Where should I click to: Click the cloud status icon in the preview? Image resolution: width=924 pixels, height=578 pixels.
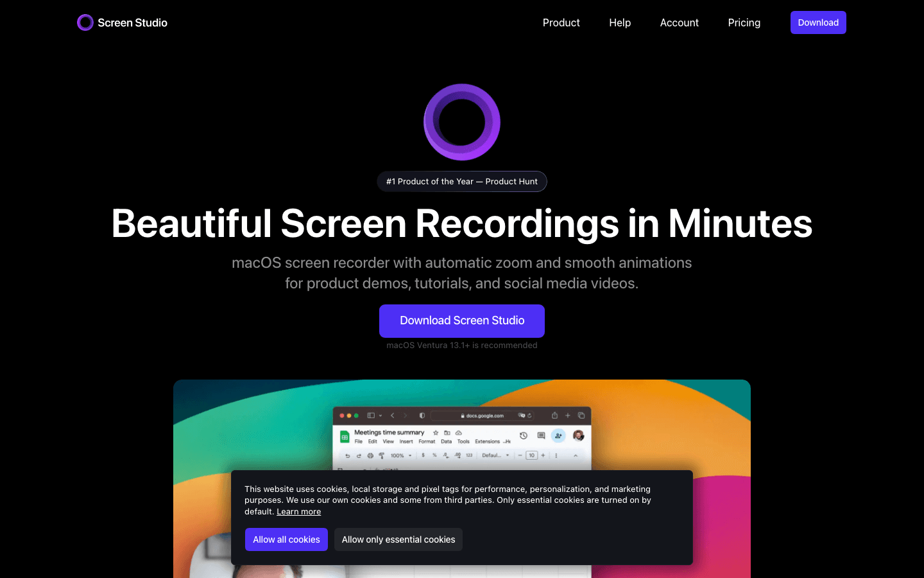tap(459, 433)
